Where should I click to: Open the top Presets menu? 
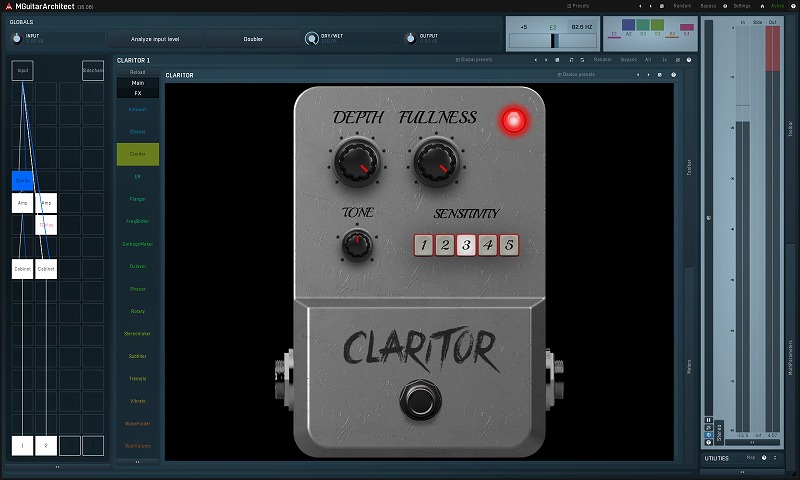click(578, 6)
